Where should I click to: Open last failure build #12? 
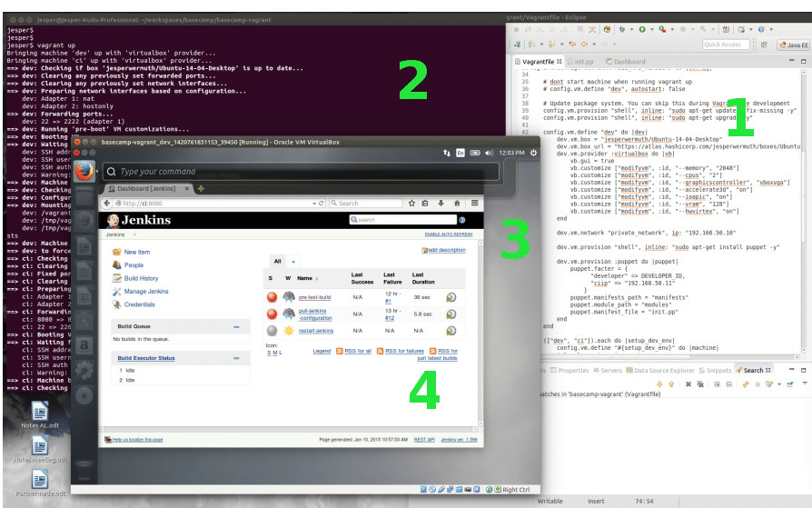(390, 318)
